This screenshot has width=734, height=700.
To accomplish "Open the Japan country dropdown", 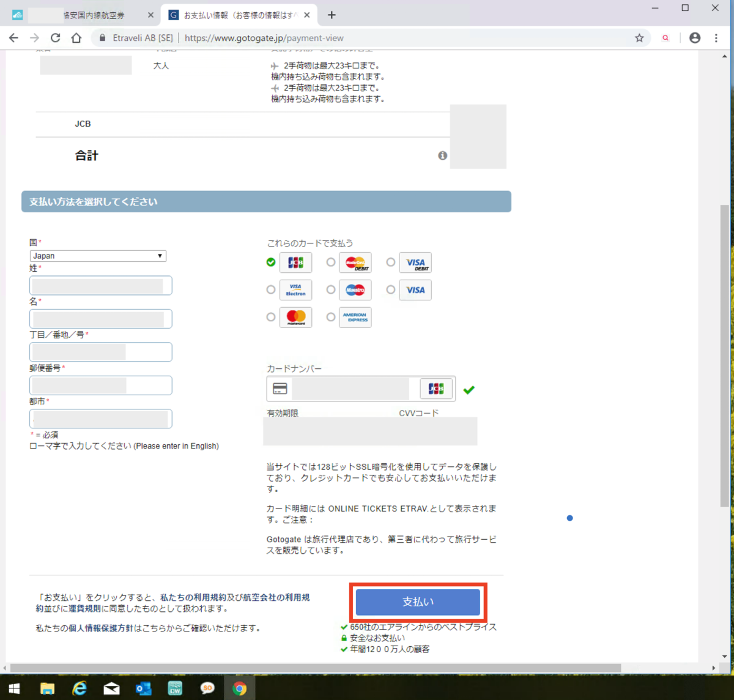I will (x=97, y=255).
